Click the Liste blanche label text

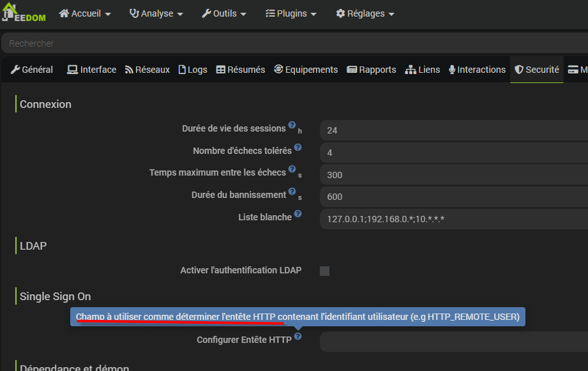[265, 217]
